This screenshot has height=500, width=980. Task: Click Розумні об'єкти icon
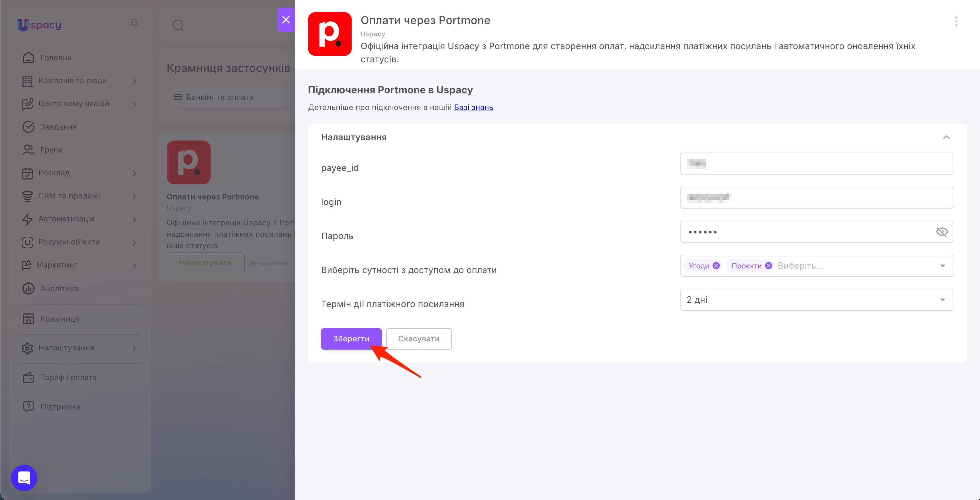coord(27,242)
